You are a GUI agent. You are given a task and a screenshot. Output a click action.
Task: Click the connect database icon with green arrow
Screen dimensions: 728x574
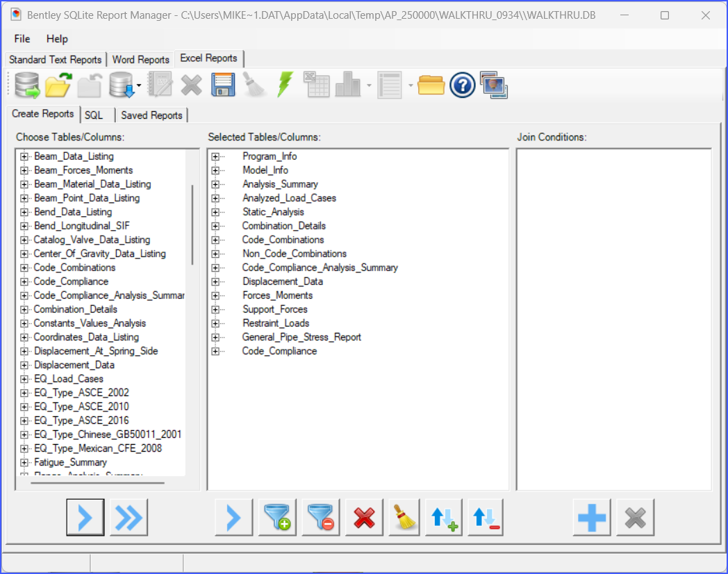click(x=27, y=85)
